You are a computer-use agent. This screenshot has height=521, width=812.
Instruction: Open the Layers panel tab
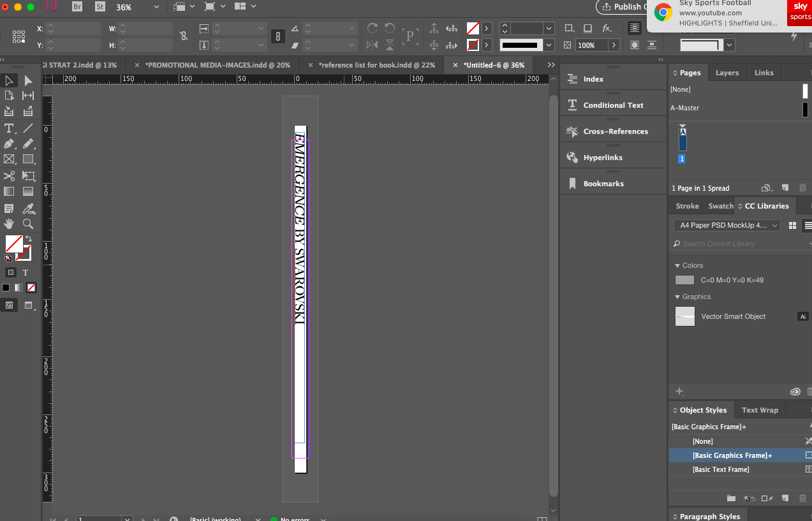coord(727,73)
